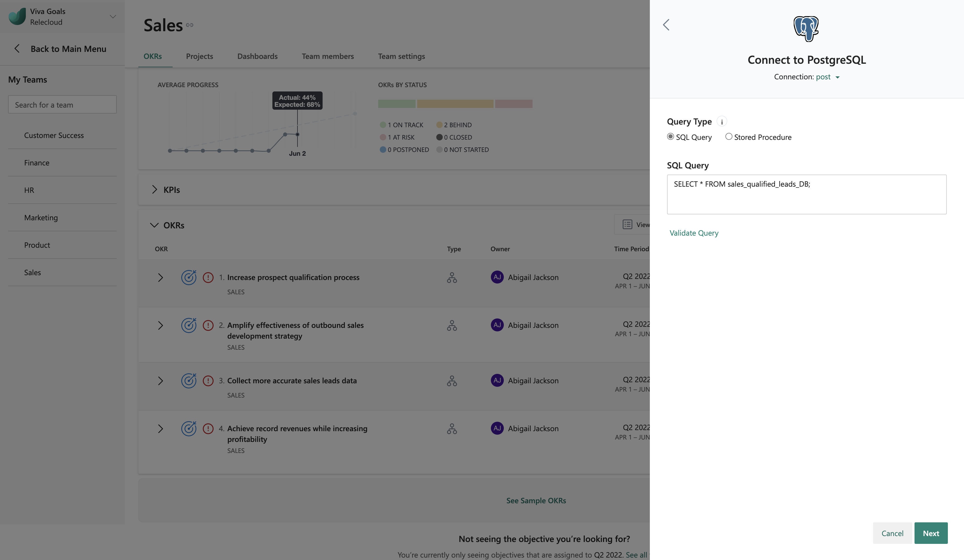Click the Viva Goals logo icon

point(17,16)
